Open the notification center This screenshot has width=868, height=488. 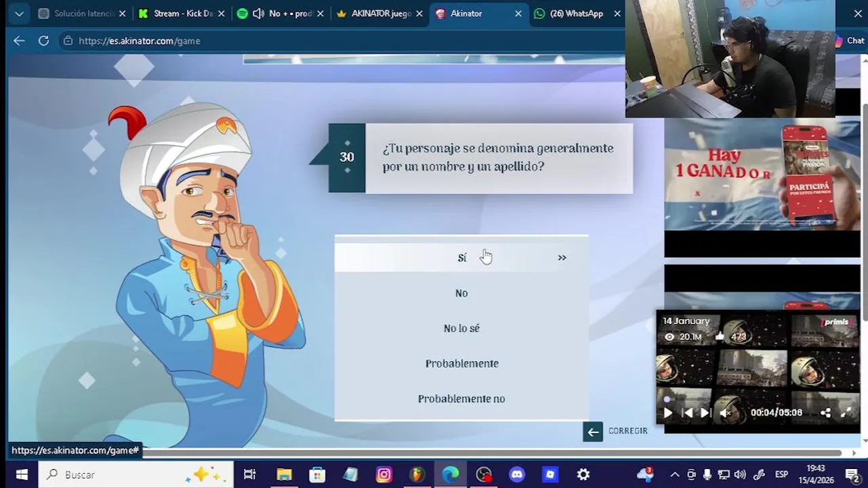(x=852, y=474)
